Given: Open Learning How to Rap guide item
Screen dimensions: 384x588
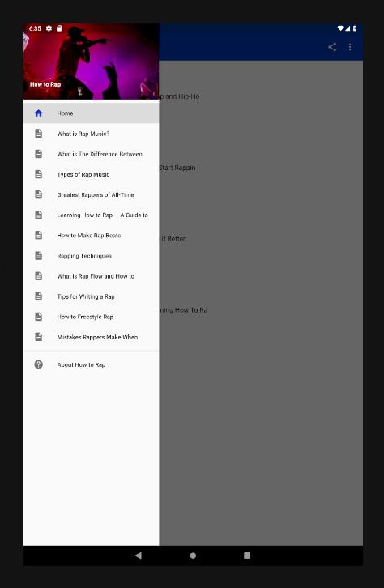Looking at the screenshot, I should (x=91, y=215).
